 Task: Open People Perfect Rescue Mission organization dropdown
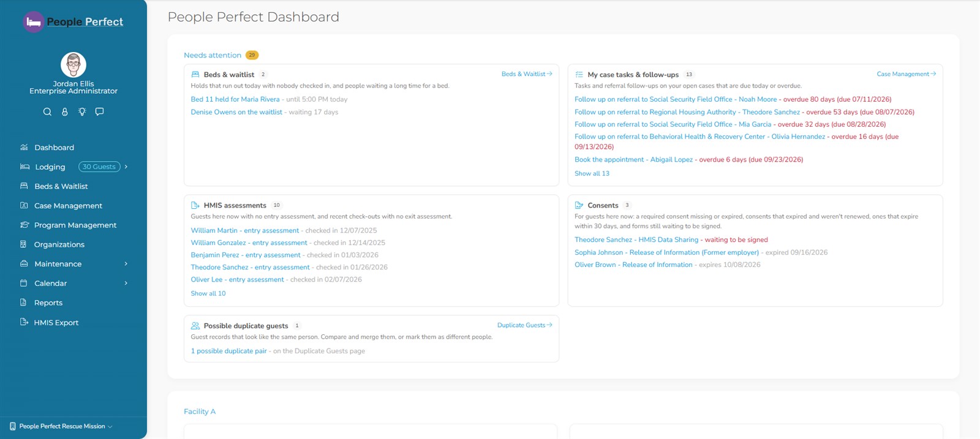tap(61, 426)
